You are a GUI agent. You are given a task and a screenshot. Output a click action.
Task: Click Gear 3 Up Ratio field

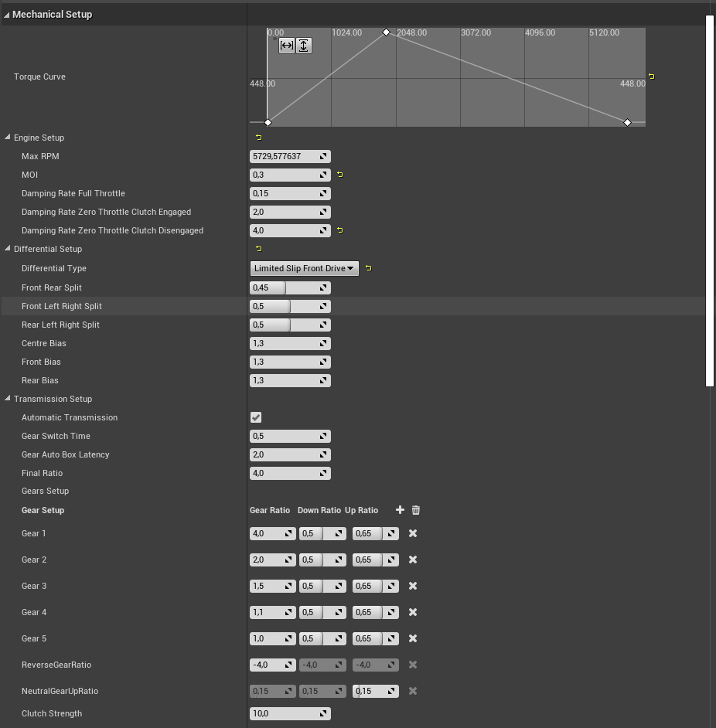pos(376,586)
